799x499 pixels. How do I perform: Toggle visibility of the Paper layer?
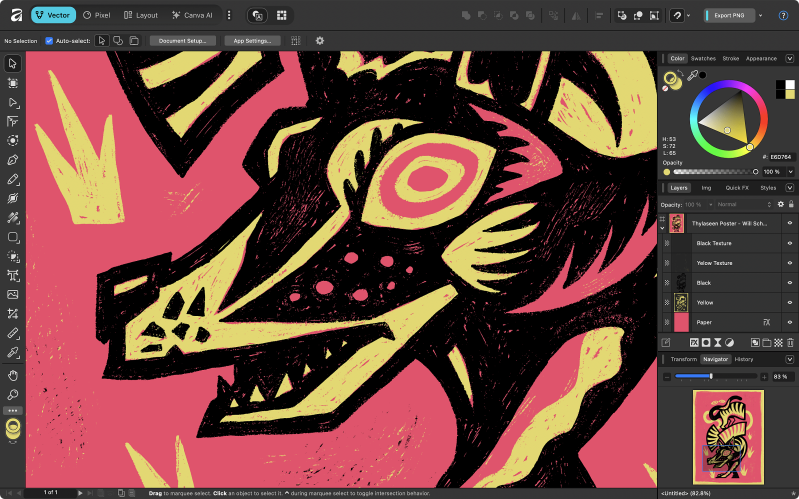pyautogui.click(x=789, y=322)
